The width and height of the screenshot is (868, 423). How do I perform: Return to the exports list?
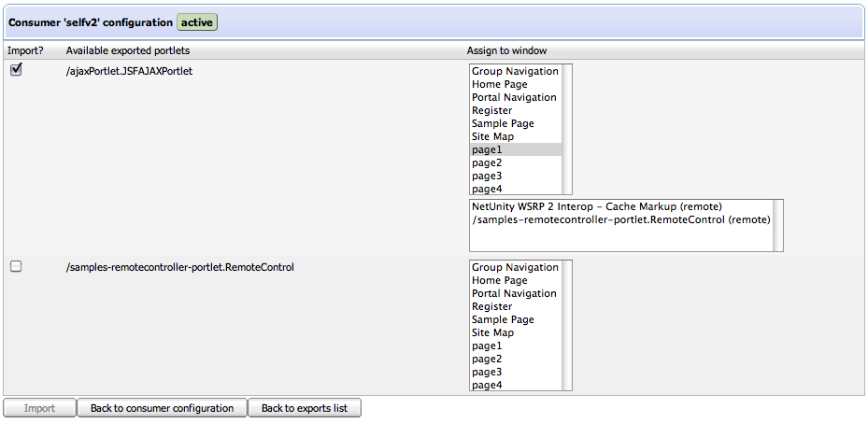(304, 408)
